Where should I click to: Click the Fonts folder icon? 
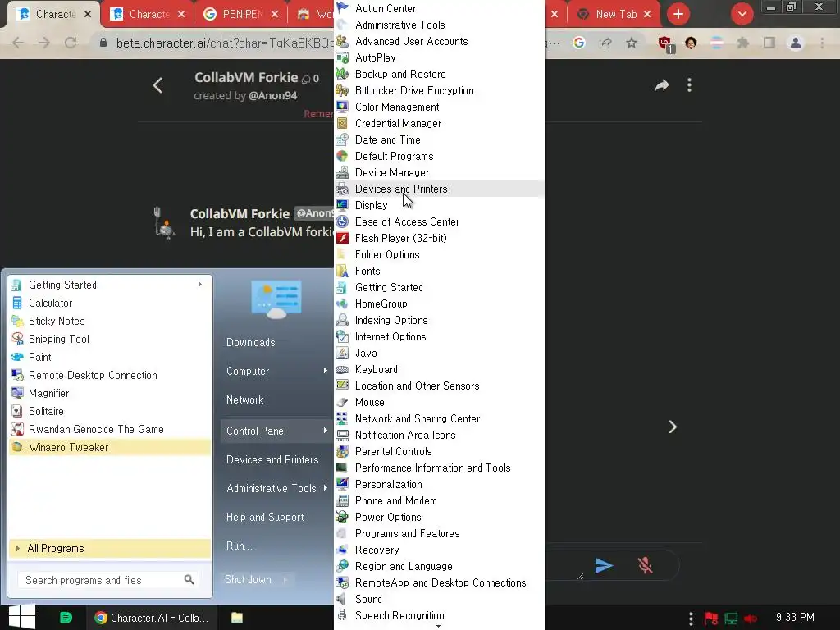click(x=342, y=271)
